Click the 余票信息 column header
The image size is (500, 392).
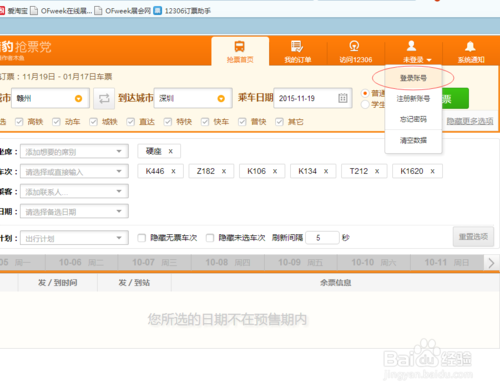(335, 283)
